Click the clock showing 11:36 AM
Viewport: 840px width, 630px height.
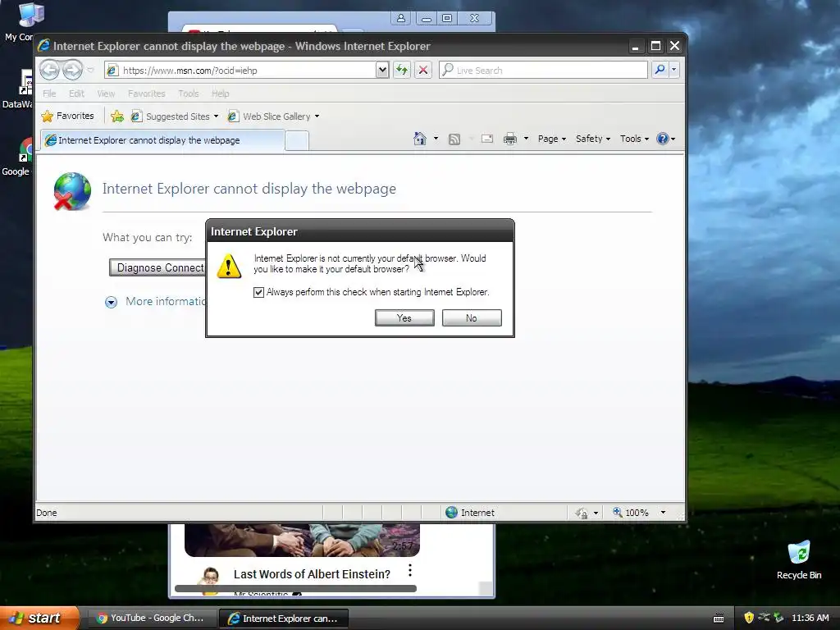810,619
